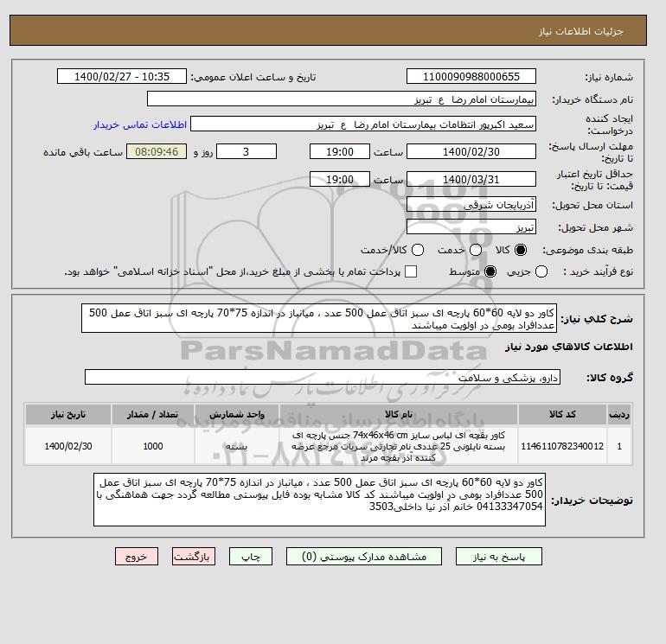666x644 pixels.
Task: Click the product name cell کاور بقچه ای لباس
Action: 399,446
